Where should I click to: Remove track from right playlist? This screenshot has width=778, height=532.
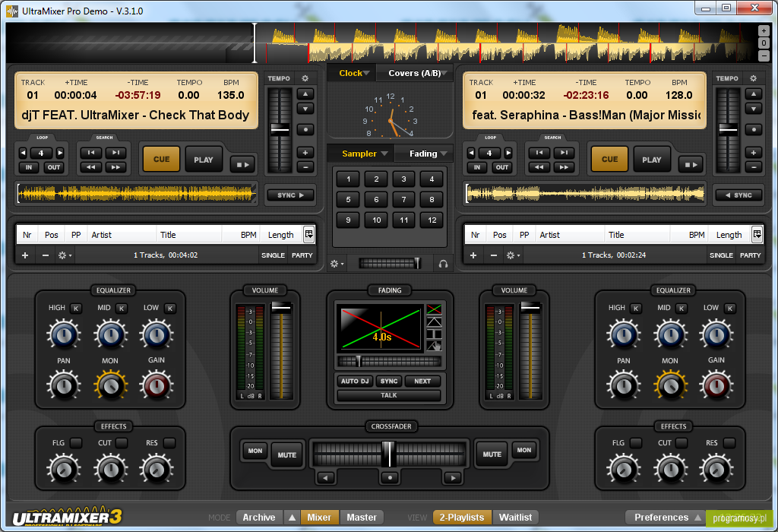click(x=494, y=255)
